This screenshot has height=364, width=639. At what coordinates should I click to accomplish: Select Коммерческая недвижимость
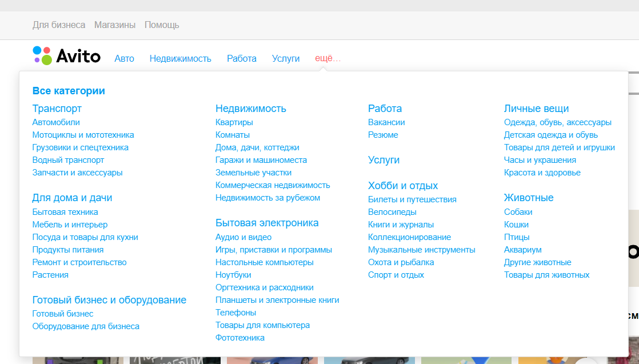click(273, 185)
